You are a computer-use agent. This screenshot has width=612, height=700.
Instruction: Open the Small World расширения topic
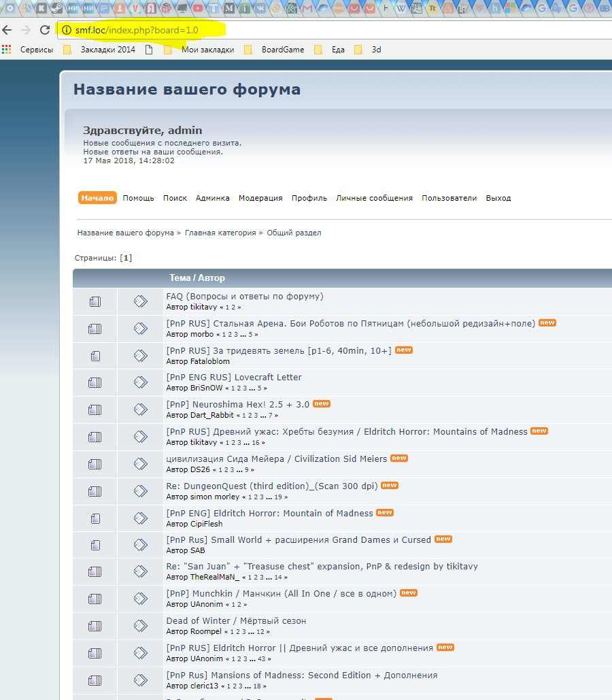coord(299,539)
